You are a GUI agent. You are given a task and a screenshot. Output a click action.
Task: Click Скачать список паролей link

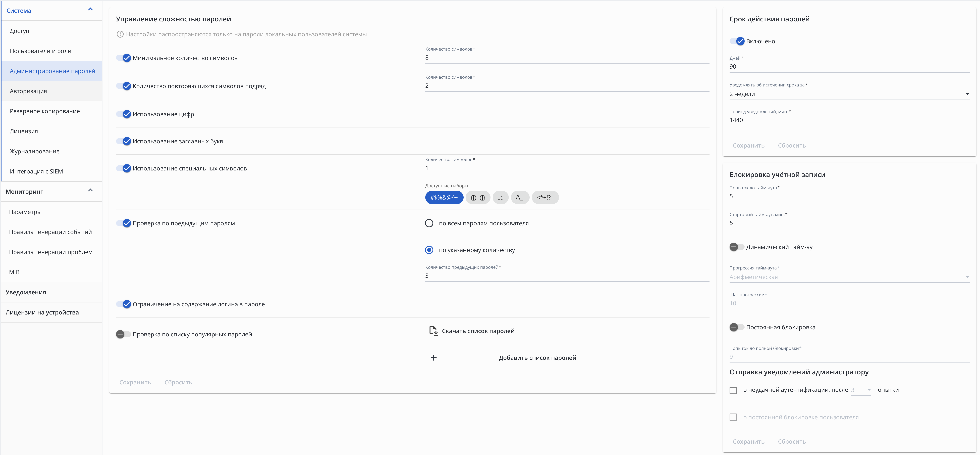tap(478, 331)
